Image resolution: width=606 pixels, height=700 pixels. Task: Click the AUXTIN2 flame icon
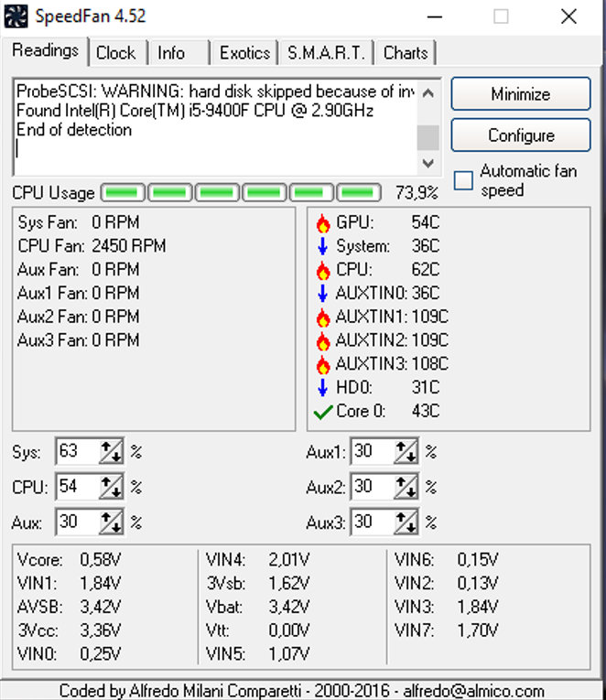(323, 340)
